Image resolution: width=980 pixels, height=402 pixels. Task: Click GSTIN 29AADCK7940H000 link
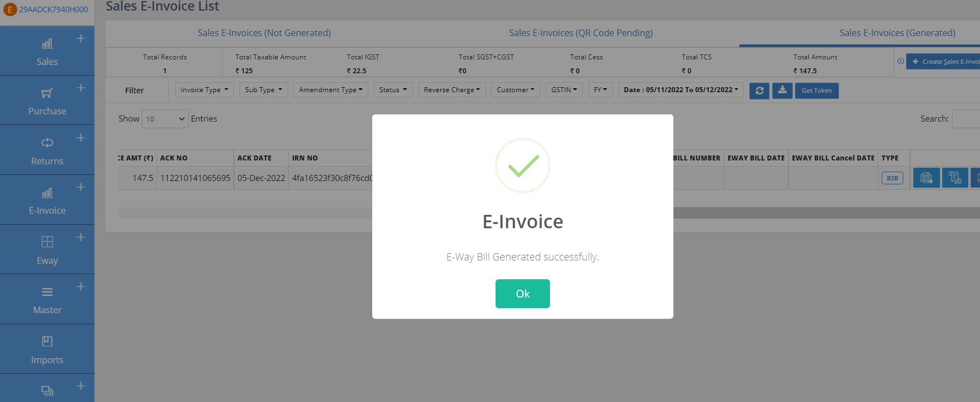[x=53, y=9]
